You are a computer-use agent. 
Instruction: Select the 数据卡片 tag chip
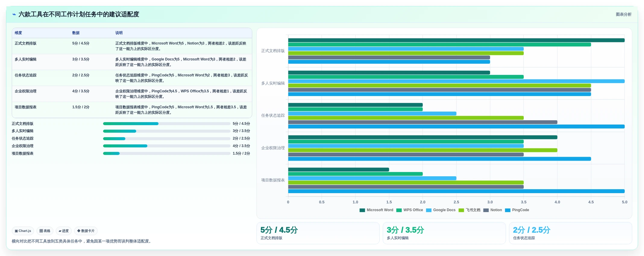(x=86, y=231)
